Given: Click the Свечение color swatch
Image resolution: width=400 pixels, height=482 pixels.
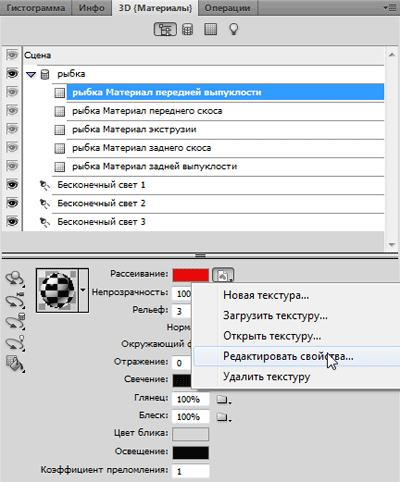Looking at the screenshot, I should (x=182, y=381).
